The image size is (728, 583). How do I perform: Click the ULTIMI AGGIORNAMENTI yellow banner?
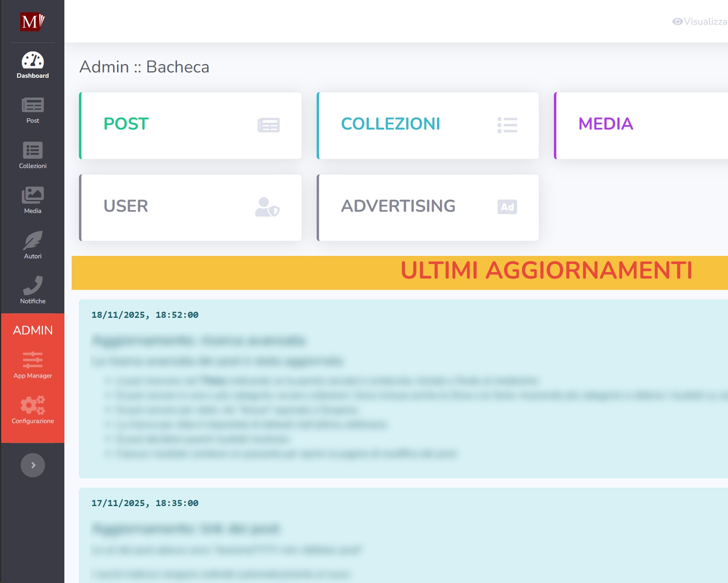click(400, 272)
